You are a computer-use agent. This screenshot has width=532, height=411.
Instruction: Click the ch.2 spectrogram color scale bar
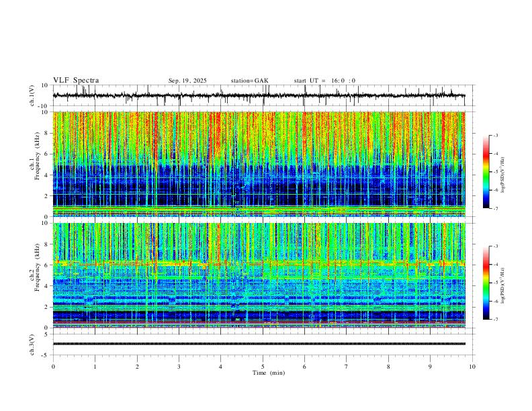(x=486, y=283)
